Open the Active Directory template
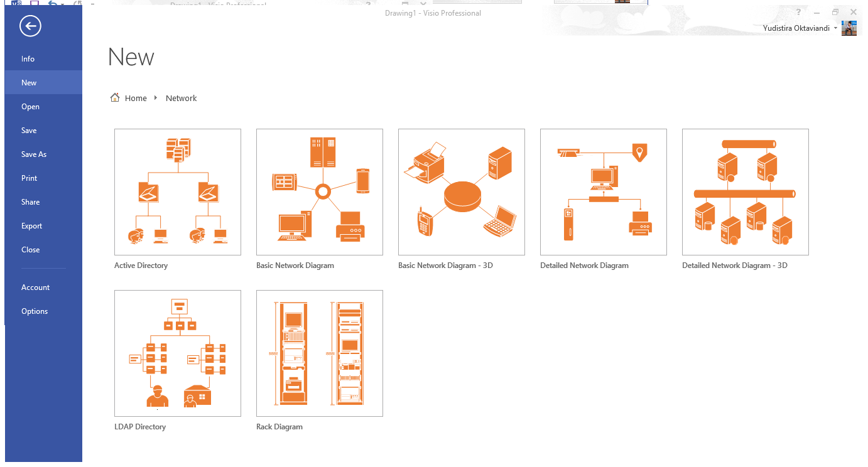The image size is (868, 467). pyautogui.click(x=177, y=191)
